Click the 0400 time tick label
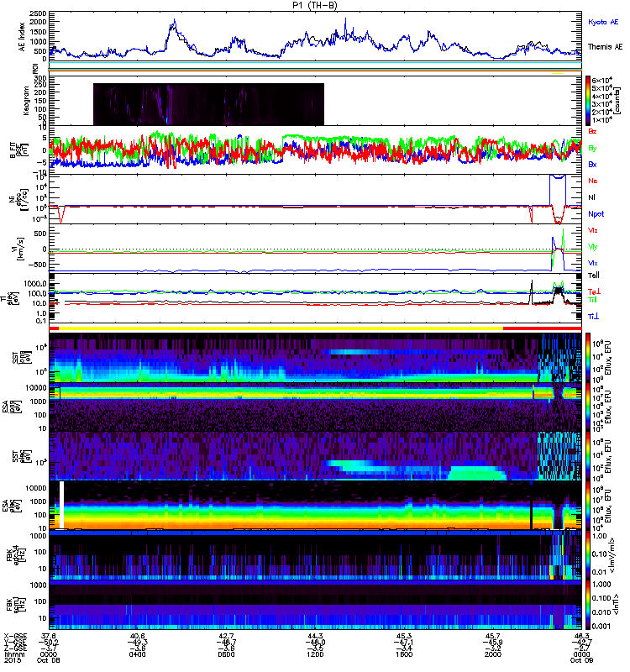The image size is (630, 672). pyautogui.click(x=137, y=654)
